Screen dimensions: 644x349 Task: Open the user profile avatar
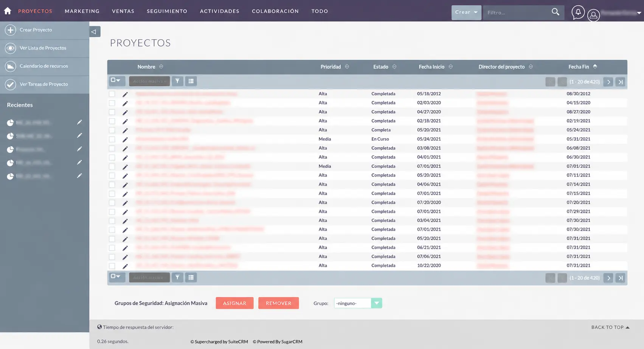[x=593, y=15]
